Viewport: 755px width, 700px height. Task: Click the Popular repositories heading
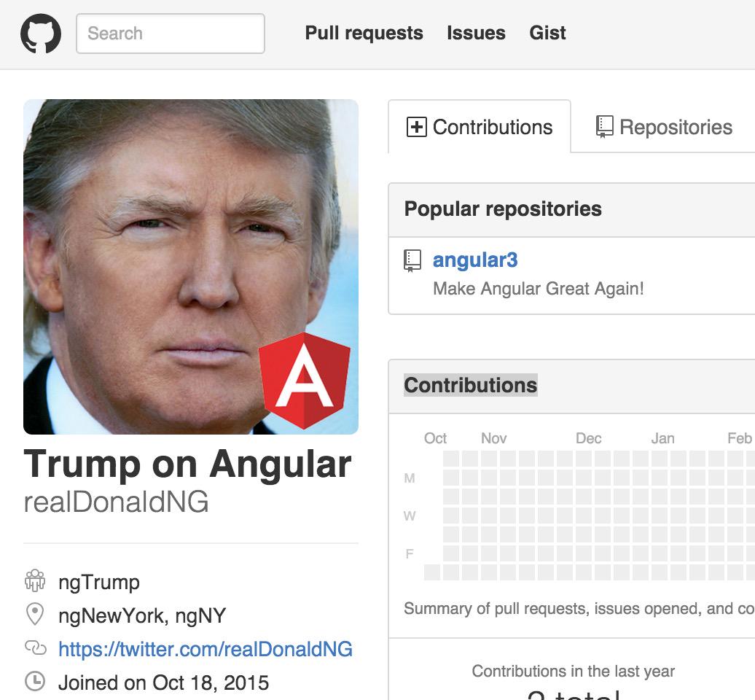[503, 209]
